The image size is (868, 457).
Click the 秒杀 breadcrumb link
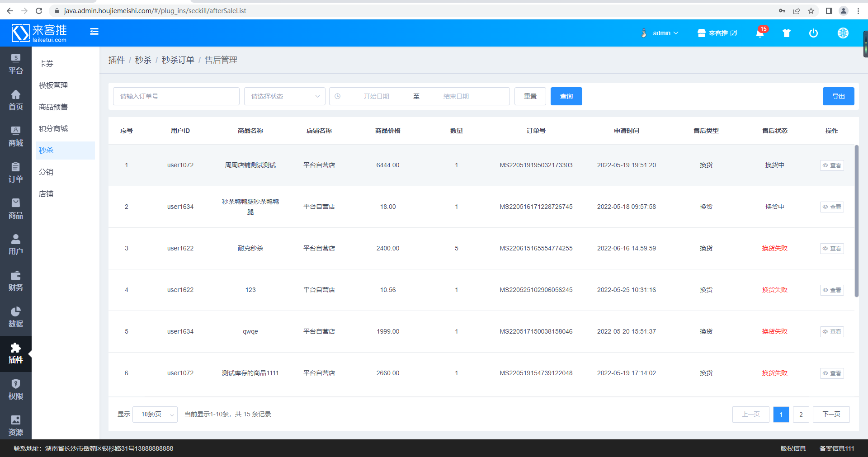click(x=143, y=60)
